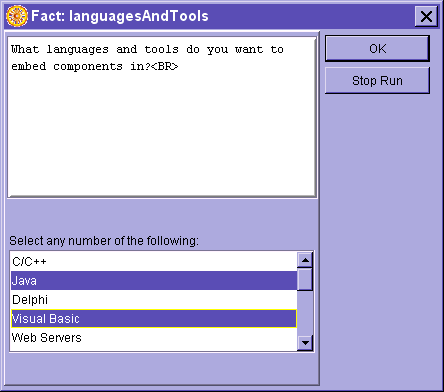
Task: Click the sun-like application icon in title bar
Action: point(17,16)
